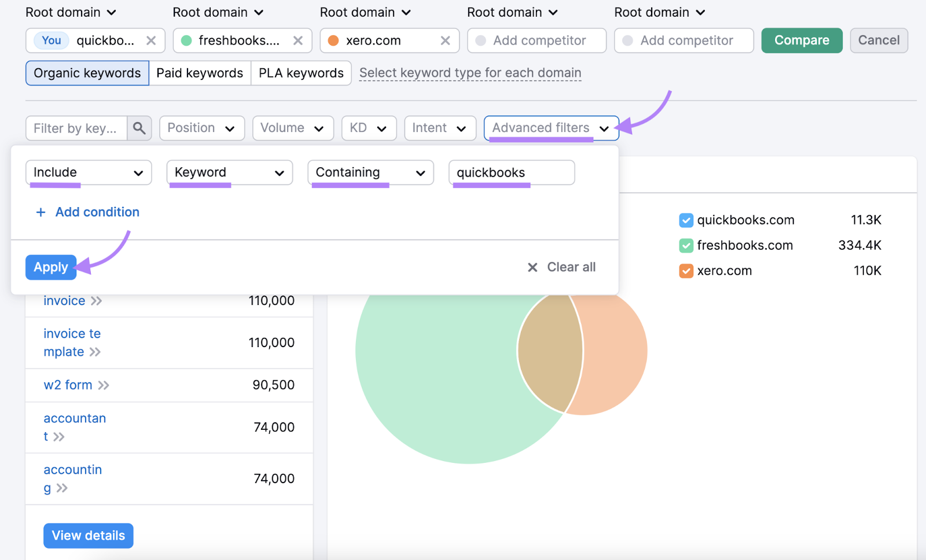Toggle the xero.com legend checkbox
Screen dimensions: 926x560
pyautogui.click(x=686, y=271)
